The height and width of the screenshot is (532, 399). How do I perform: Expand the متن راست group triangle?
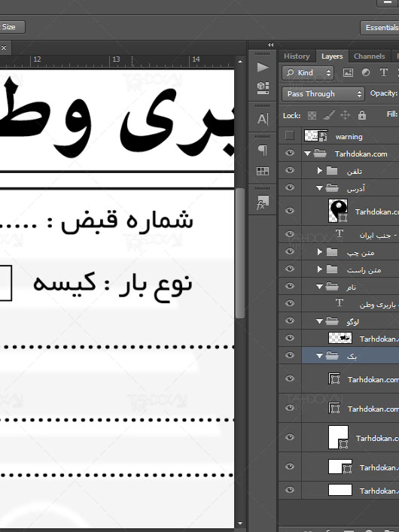[x=319, y=269]
